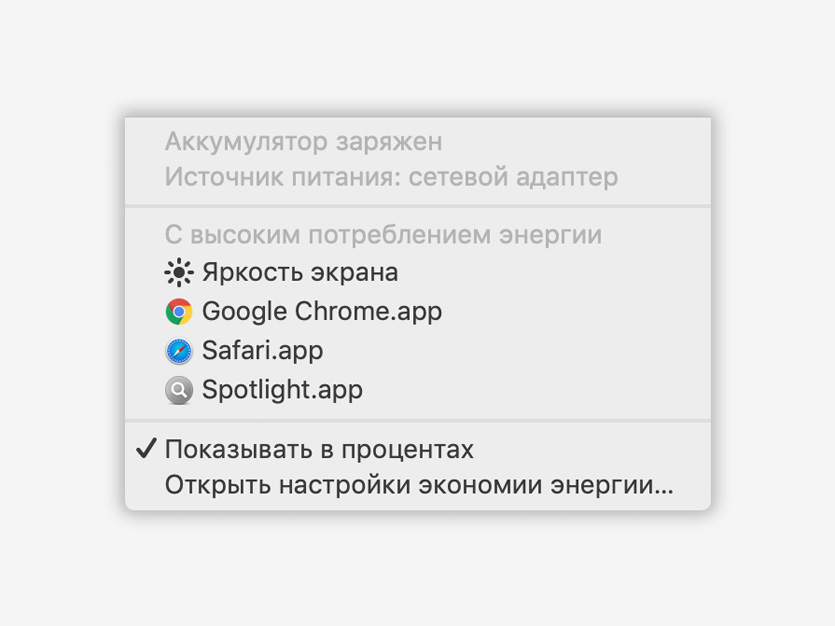Click the Safari compass icon
This screenshot has height=626, width=835.
click(x=179, y=351)
